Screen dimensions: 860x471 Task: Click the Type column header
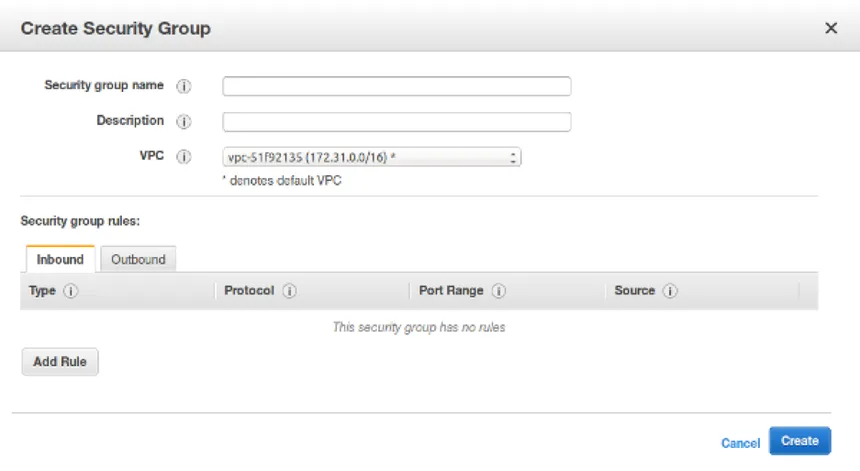point(42,291)
